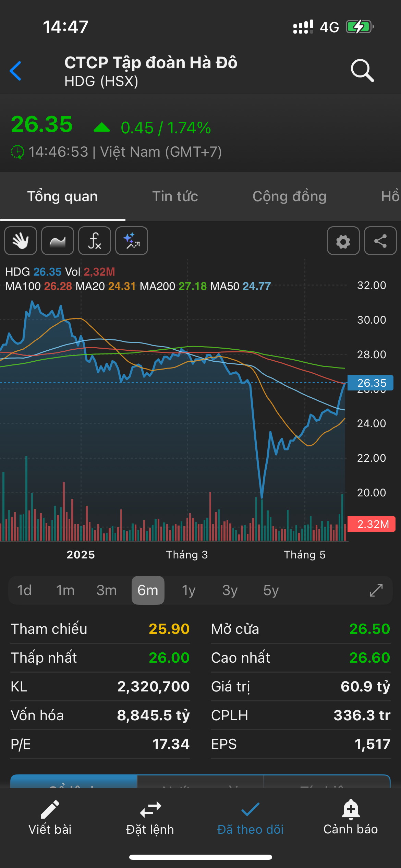Click the 26.35 price marker on axis
This screenshot has height=868, width=401.
click(x=371, y=383)
